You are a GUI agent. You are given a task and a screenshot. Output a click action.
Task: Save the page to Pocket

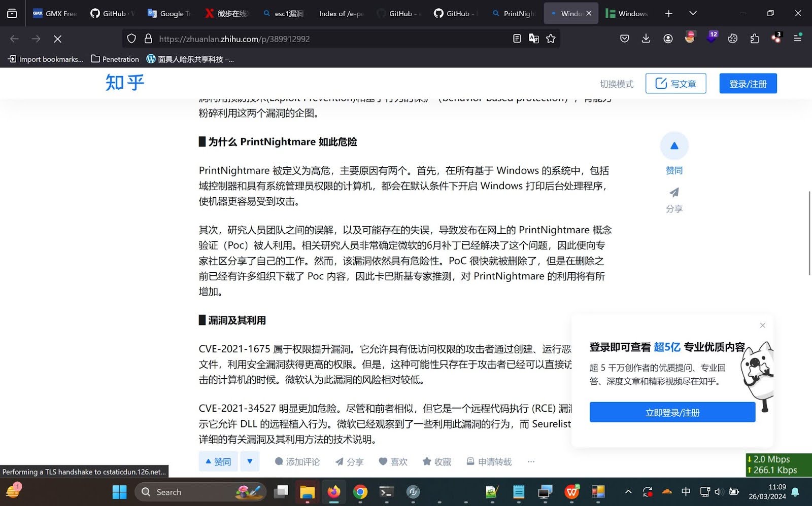pos(624,38)
